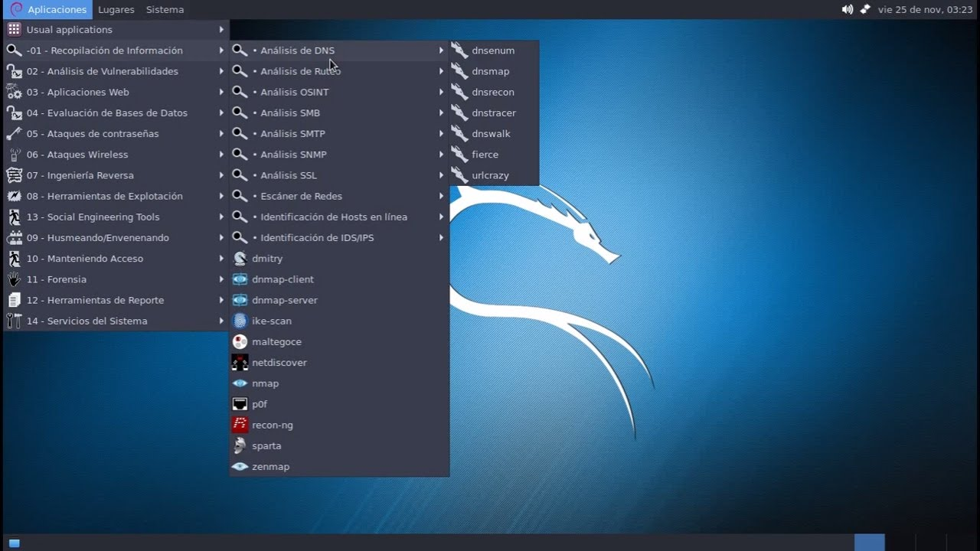This screenshot has width=980, height=551.
Task: Click the urlcrazy tool icon
Action: (459, 175)
